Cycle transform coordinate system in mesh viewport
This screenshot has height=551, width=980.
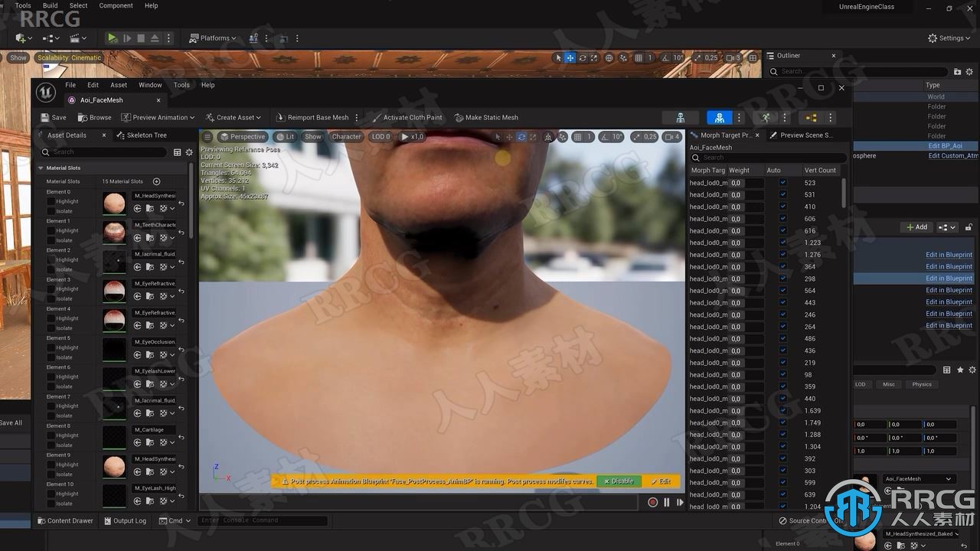click(548, 137)
